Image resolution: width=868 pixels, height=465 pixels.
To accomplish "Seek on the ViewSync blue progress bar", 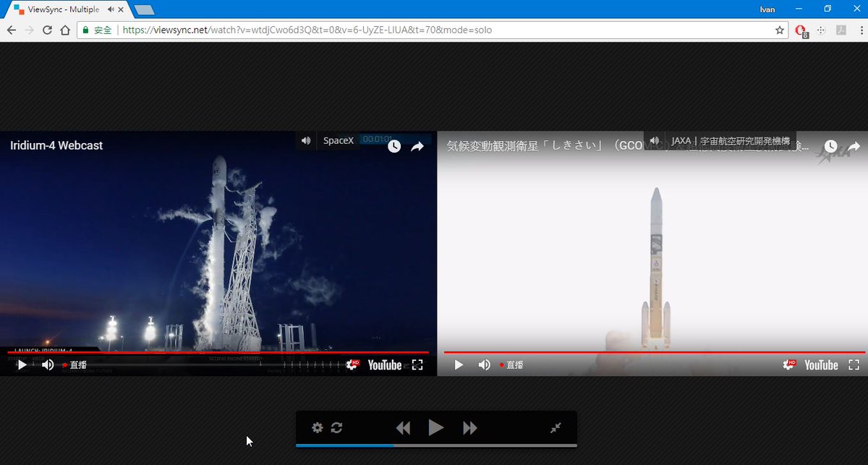I will tap(436, 445).
